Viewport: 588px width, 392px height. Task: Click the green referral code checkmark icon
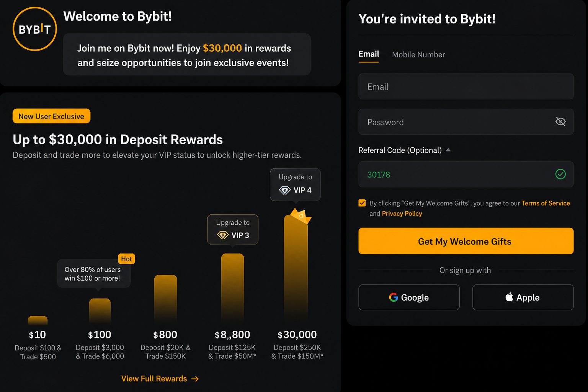pos(560,174)
